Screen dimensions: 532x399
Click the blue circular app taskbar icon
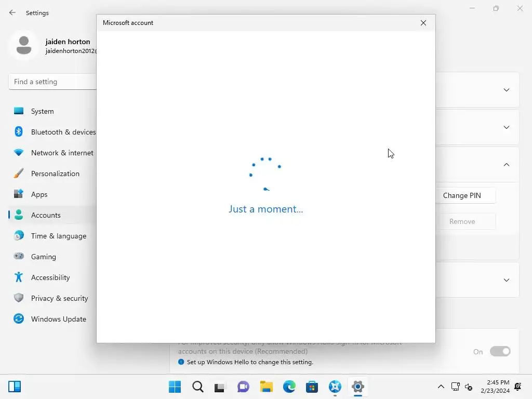(335, 387)
